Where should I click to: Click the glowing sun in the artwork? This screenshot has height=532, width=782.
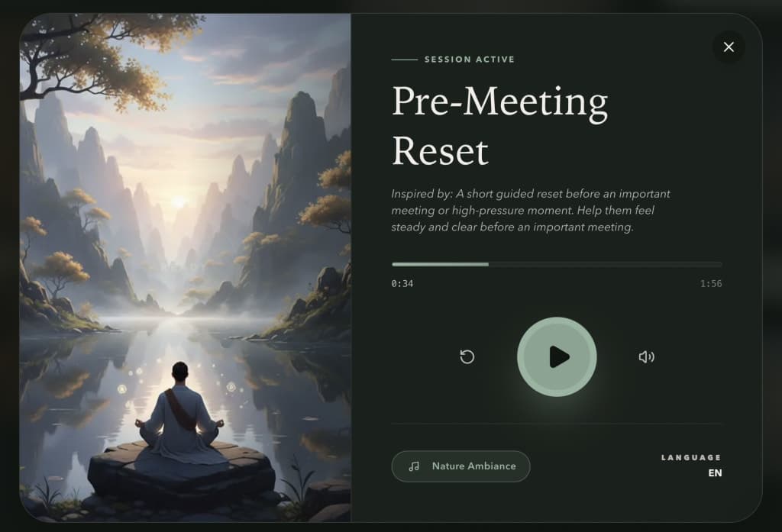[x=178, y=202]
